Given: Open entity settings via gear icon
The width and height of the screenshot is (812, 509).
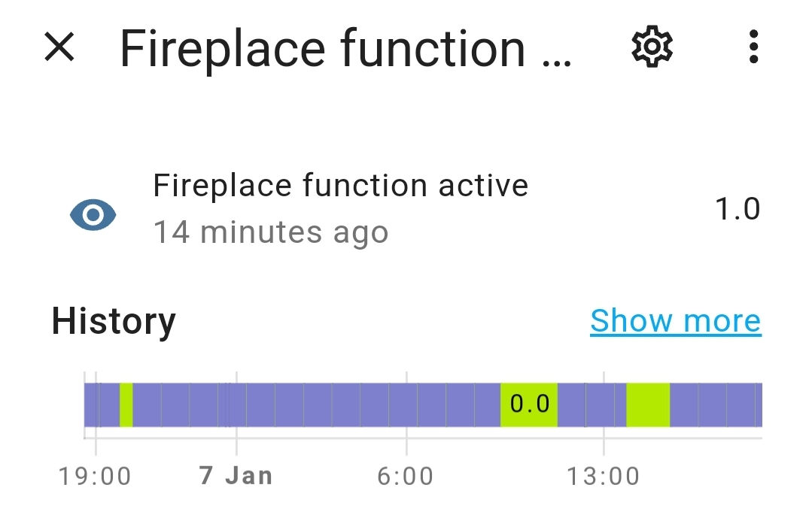Looking at the screenshot, I should click(652, 48).
